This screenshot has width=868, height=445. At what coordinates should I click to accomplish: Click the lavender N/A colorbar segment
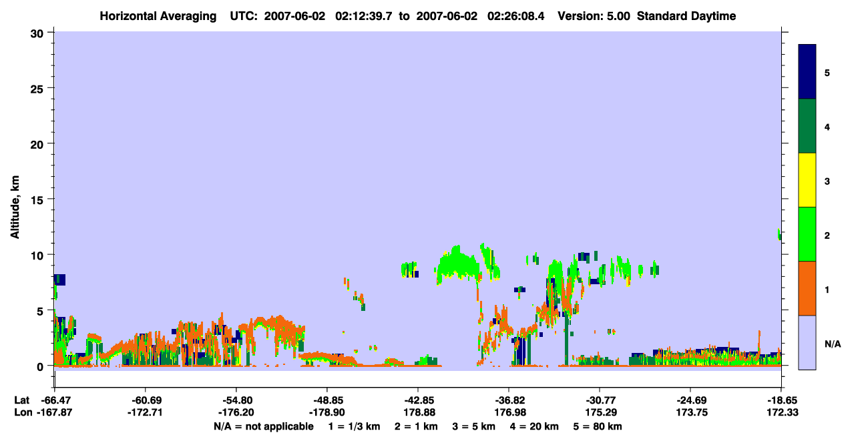(x=807, y=342)
